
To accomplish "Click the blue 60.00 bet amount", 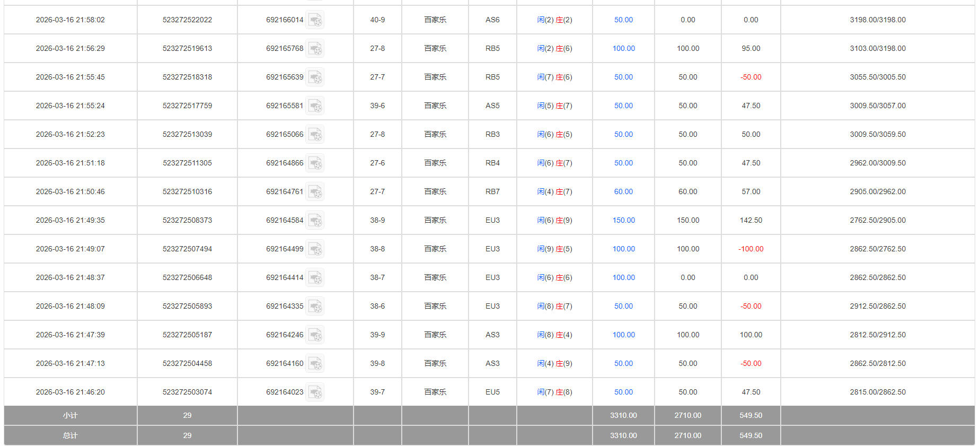I will (x=623, y=191).
